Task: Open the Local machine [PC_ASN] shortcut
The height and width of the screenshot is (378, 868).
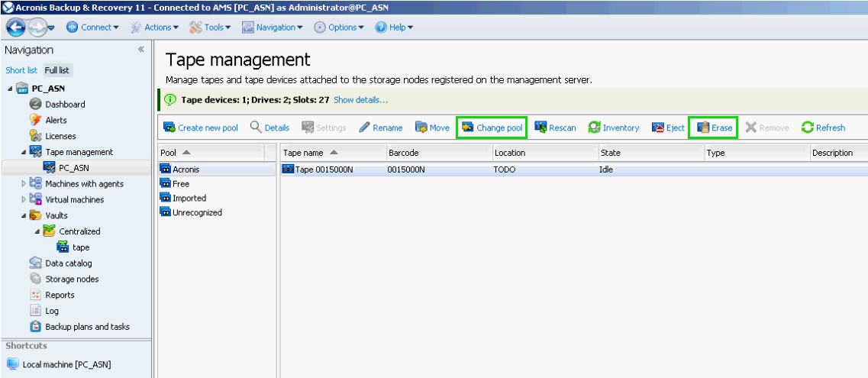Action: (59, 364)
